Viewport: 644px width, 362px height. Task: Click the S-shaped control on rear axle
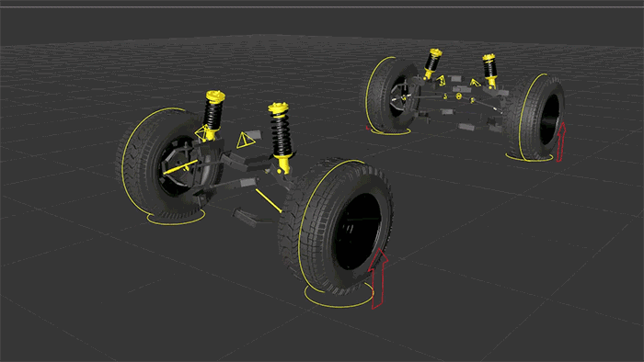click(x=445, y=96)
